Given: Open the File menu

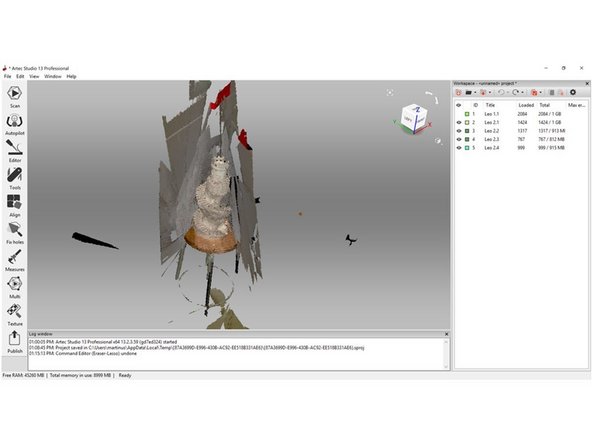Looking at the screenshot, I should pyautogui.click(x=8, y=76).
